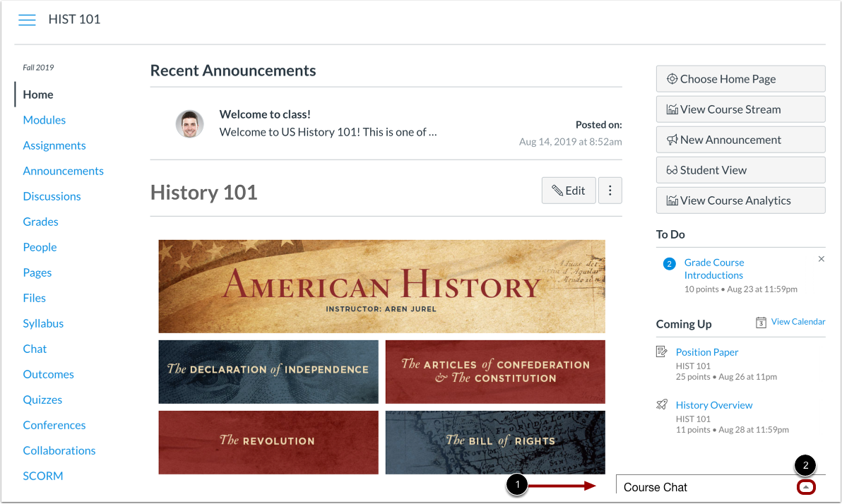Click the View Calendar link
Image resolution: width=842 pixels, height=504 pixels.
(x=798, y=321)
